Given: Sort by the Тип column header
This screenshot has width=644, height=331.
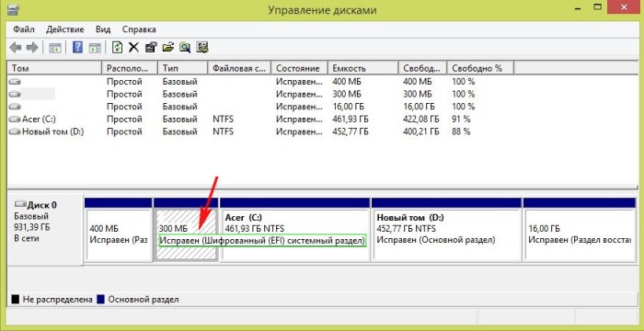Looking at the screenshot, I should (183, 68).
